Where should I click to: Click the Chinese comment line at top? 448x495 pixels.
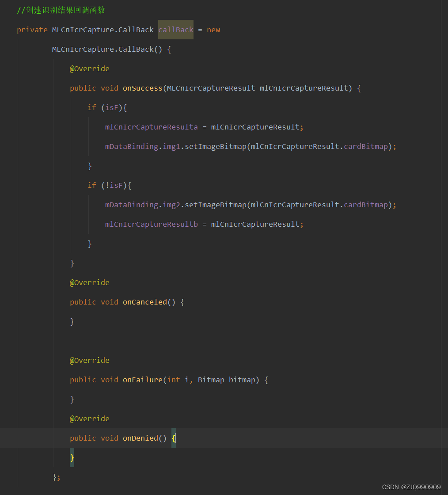click(x=61, y=10)
